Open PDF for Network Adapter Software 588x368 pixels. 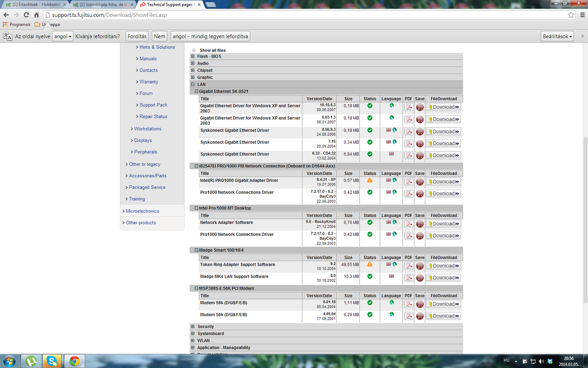tap(409, 224)
